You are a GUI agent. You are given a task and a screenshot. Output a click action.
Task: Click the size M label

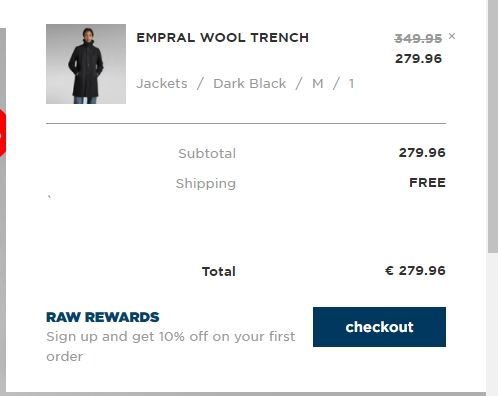(318, 84)
